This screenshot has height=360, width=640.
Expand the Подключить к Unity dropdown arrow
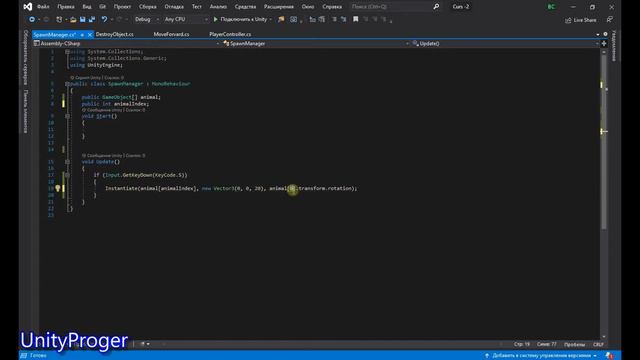point(271,19)
